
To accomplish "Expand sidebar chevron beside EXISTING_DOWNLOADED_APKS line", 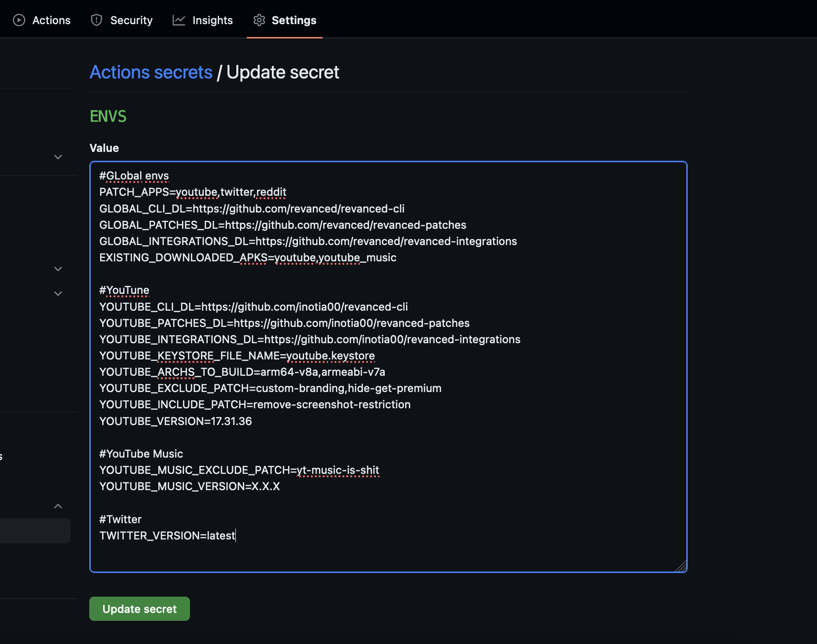I will (58, 269).
